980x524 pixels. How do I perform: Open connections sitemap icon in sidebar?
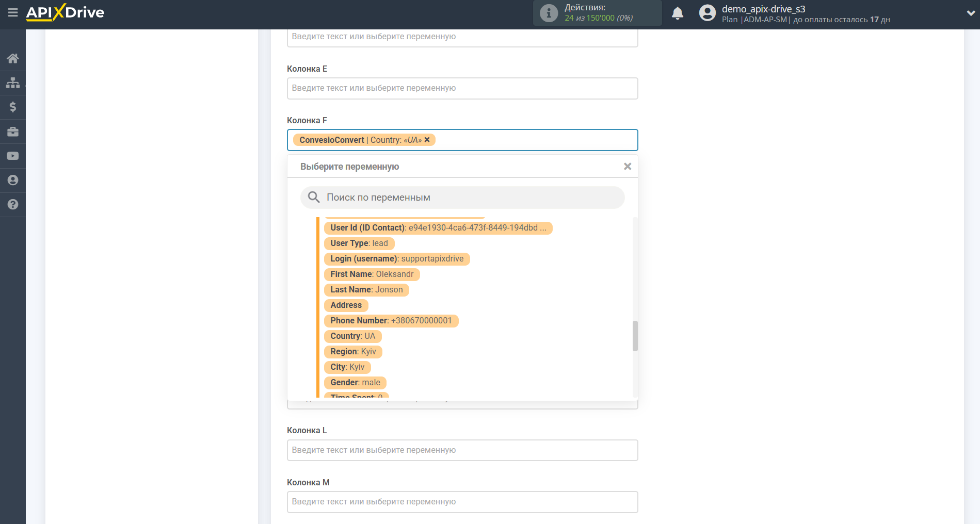tap(13, 83)
